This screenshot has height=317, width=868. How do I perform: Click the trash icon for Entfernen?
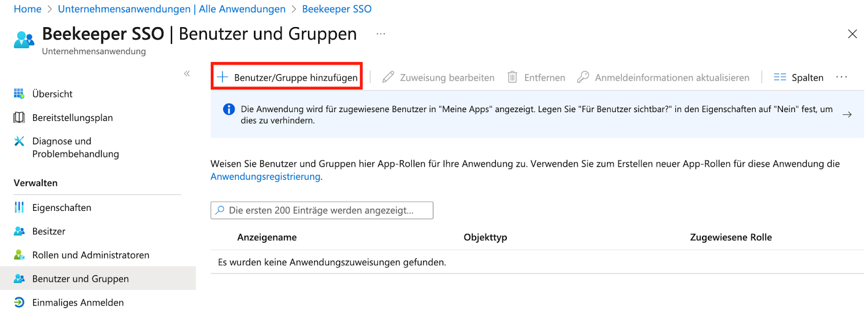(x=512, y=77)
